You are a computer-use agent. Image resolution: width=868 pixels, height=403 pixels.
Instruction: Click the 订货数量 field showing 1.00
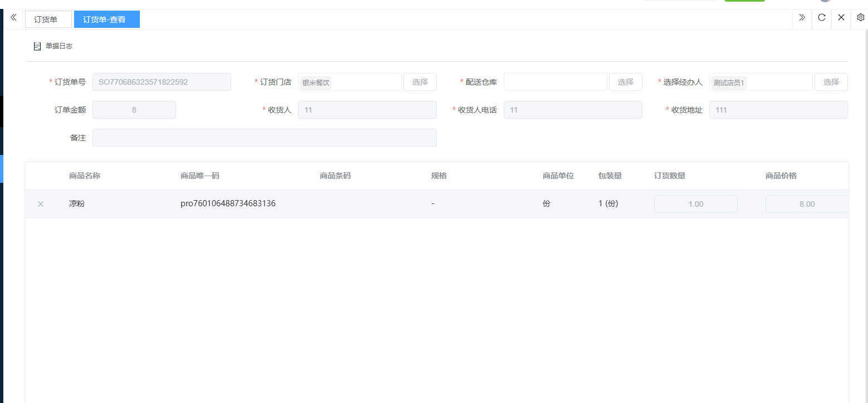pos(695,204)
